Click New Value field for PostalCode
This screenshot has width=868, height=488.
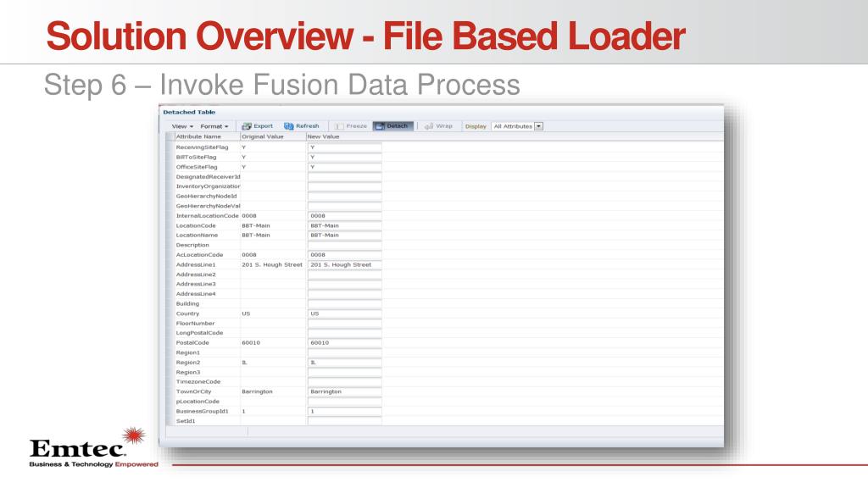tap(344, 343)
